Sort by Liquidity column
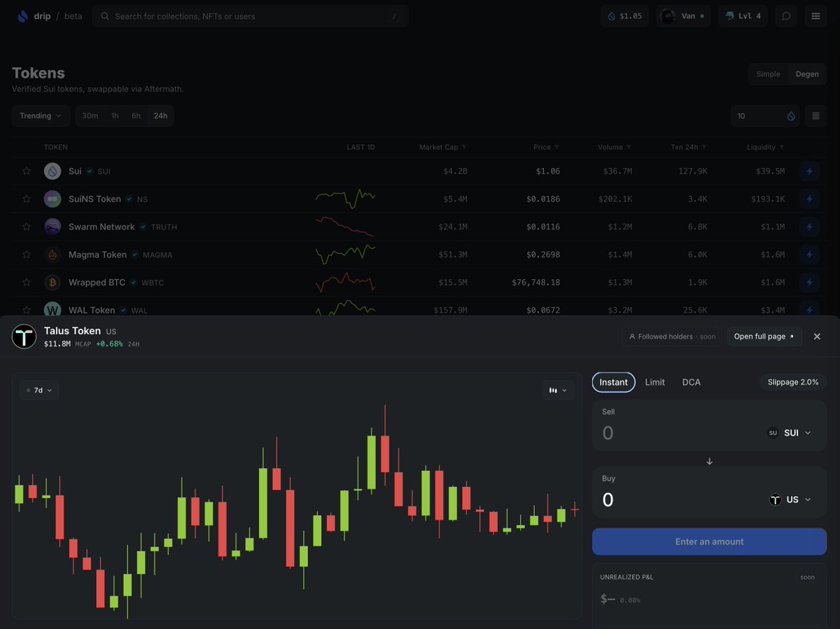840x629 pixels. (765, 147)
